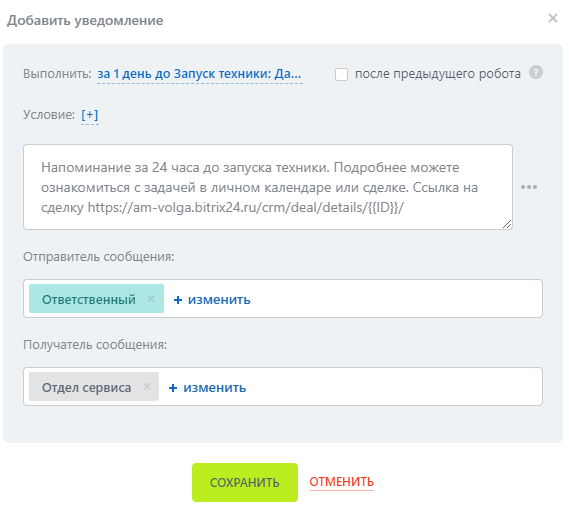Open the execution time selector 'за 1 день до Запуск техники'

tap(199, 74)
